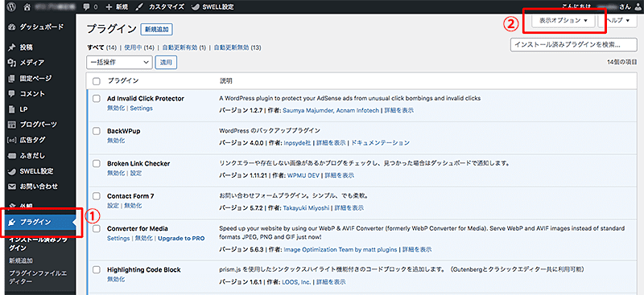This screenshot has height=295, width=644.
Task: Check Broken Link Checker checkbox
Action: [97, 163]
